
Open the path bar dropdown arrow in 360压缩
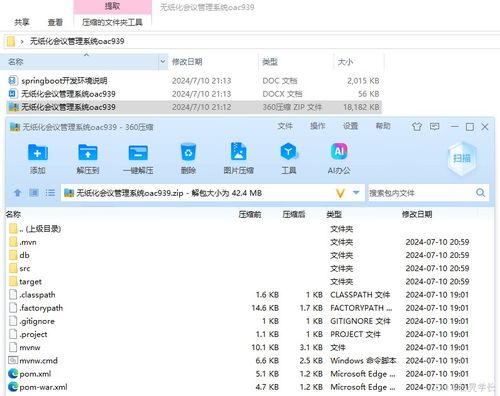(356, 193)
